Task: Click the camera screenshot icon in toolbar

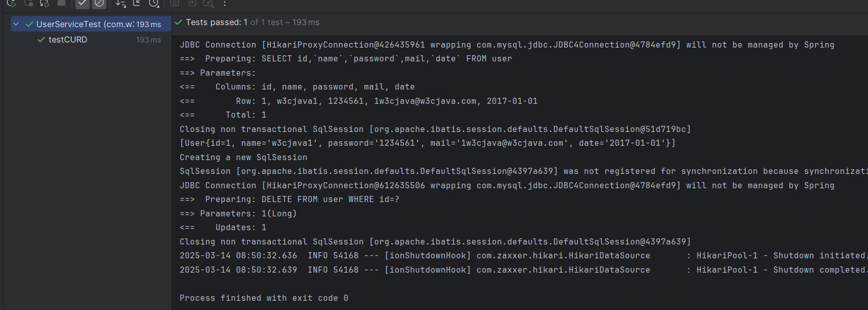Action: (x=175, y=3)
